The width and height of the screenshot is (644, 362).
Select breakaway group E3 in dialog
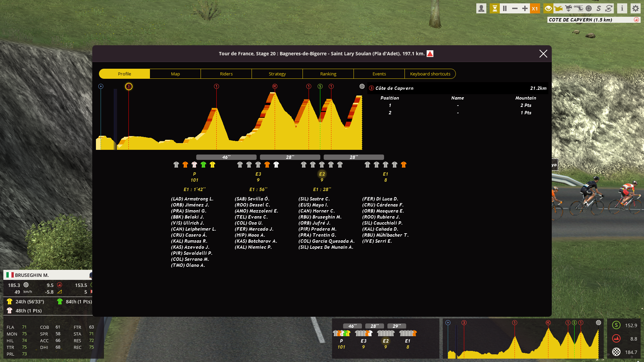[x=258, y=174]
